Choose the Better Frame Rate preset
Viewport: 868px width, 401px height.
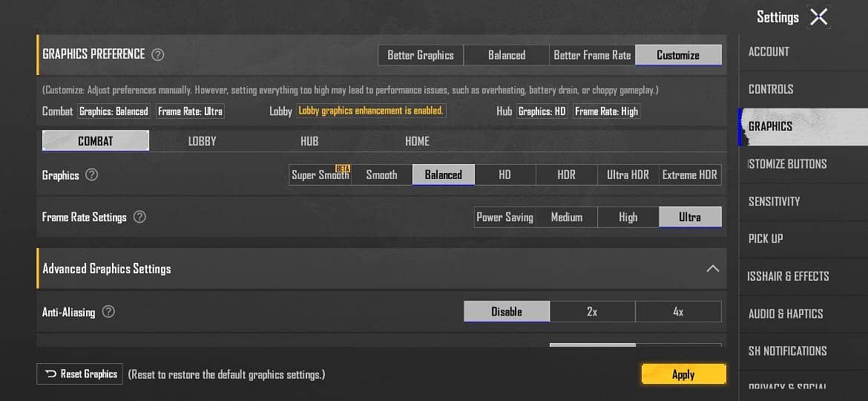tap(592, 55)
